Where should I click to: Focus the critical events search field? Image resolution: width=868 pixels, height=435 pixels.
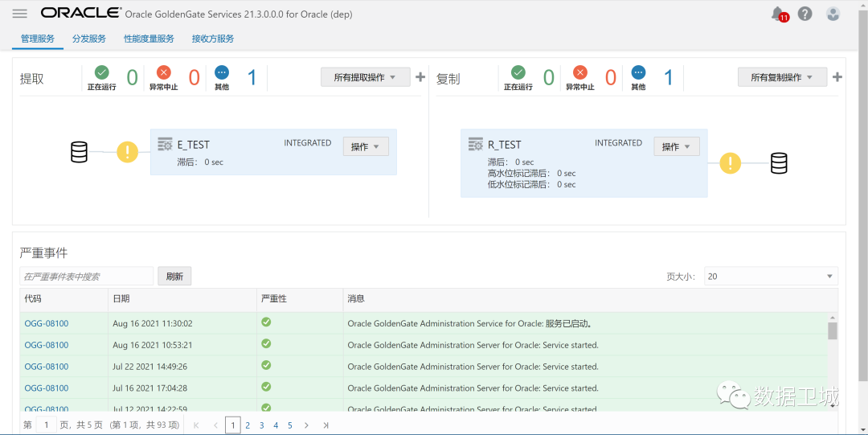86,276
